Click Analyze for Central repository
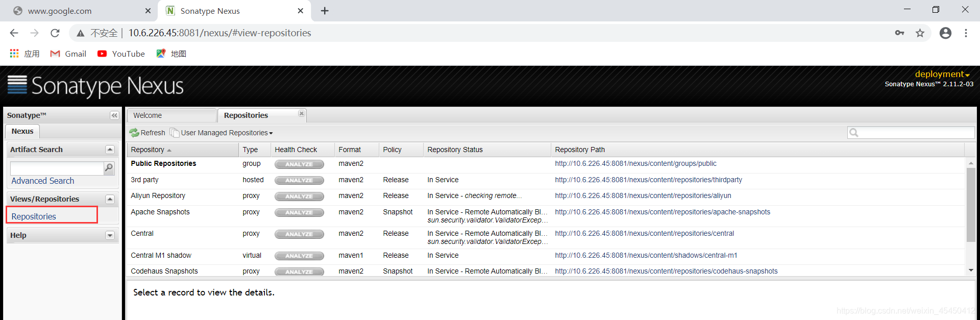 (299, 234)
